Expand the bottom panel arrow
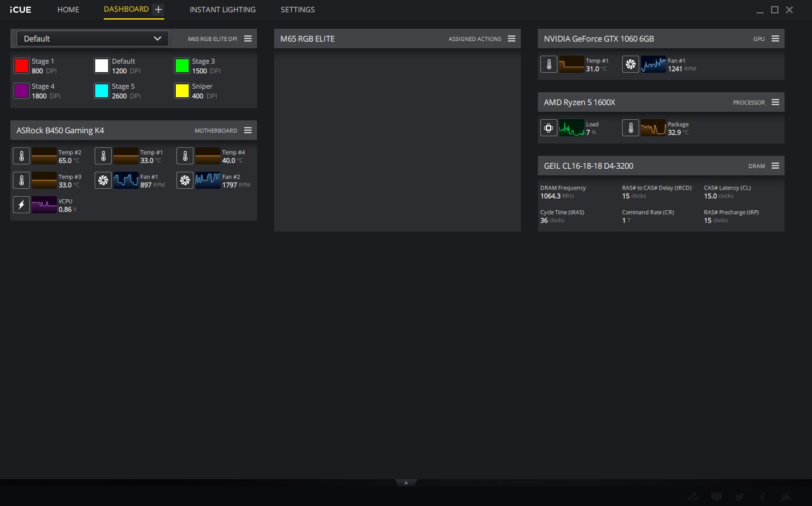 pyautogui.click(x=406, y=482)
